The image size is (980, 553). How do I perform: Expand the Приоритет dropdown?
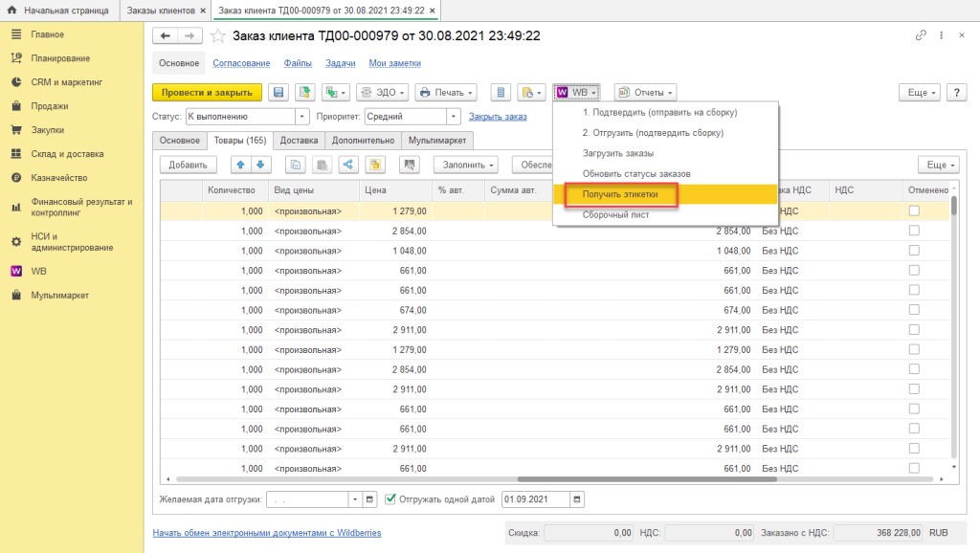tap(455, 117)
